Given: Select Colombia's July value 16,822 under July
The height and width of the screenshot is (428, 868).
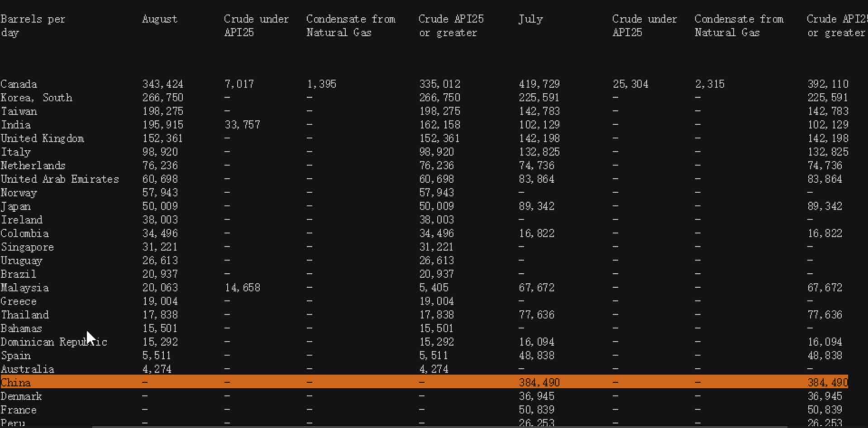Looking at the screenshot, I should tap(536, 233).
